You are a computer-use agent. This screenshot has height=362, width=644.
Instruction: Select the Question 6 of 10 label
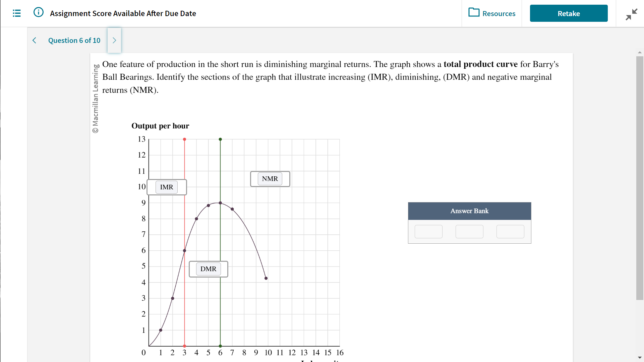point(74,40)
